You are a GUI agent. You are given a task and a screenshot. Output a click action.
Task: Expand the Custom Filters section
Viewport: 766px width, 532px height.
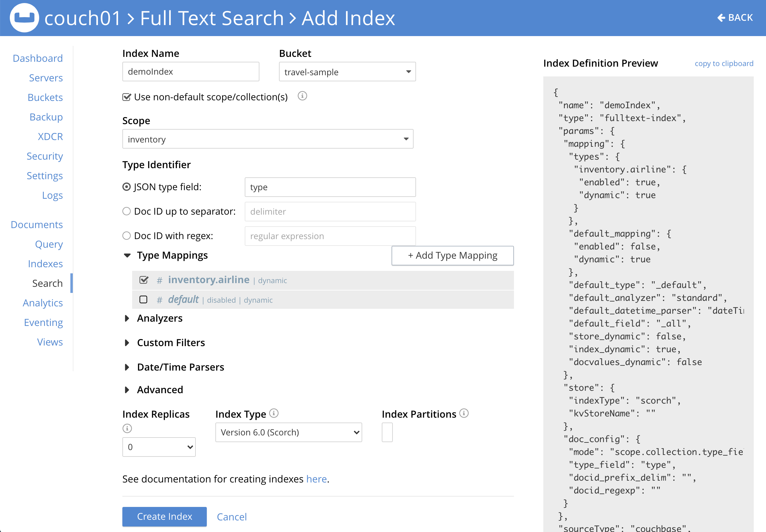pyautogui.click(x=127, y=343)
